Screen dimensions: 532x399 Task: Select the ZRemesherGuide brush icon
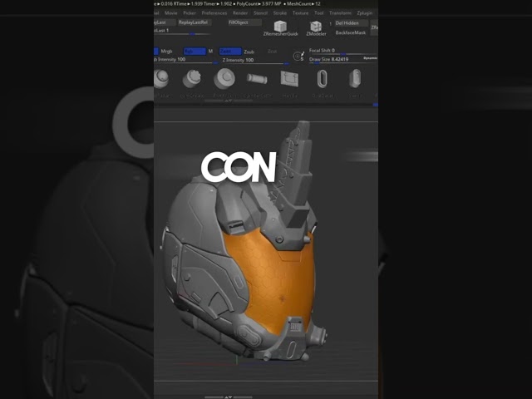click(280, 26)
